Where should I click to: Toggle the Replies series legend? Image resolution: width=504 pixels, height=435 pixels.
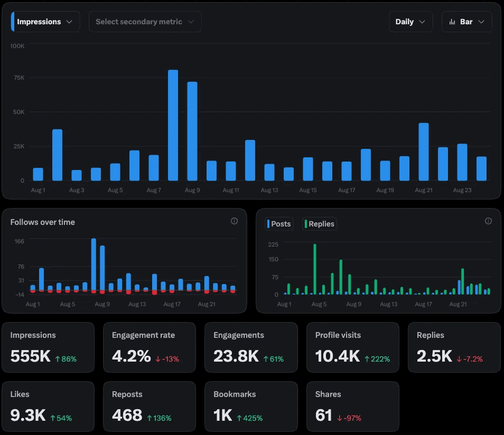[x=320, y=224]
